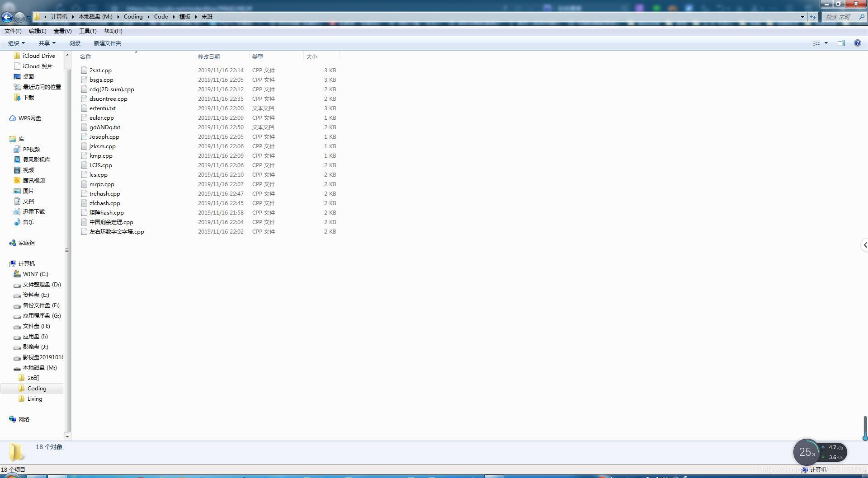The width and height of the screenshot is (868, 478).
Task: Open iCloud 照片 in sidebar
Action: click(x=38, y=66)
